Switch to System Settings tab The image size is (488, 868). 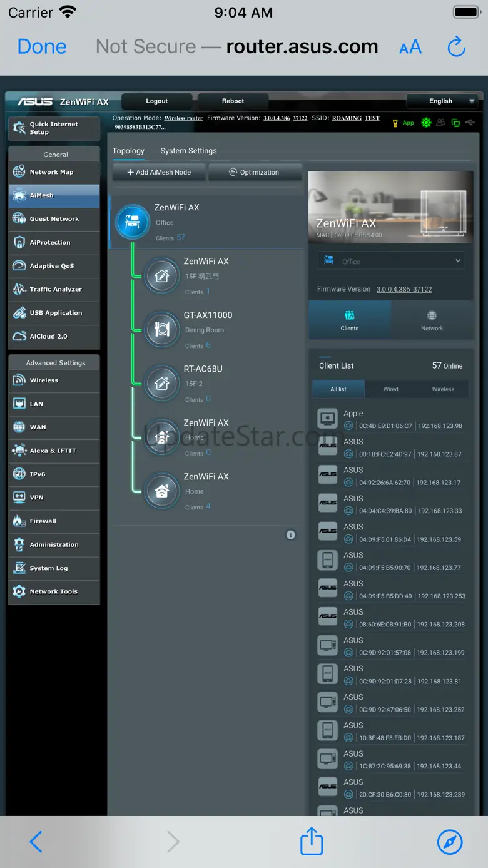point(189,151)
